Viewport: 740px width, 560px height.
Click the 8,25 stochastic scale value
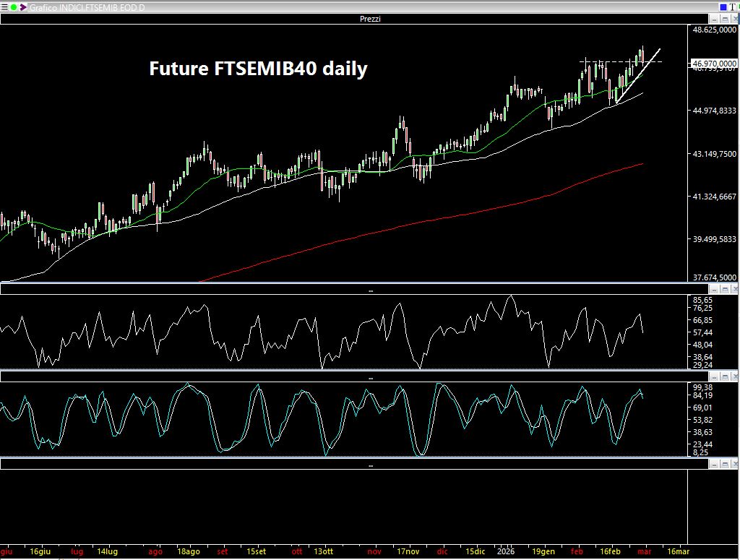point(700,452)
